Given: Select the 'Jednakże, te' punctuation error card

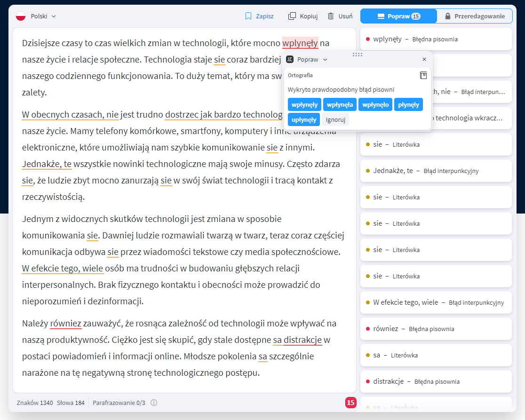Looking at the screenshot, I should point(436,171).
